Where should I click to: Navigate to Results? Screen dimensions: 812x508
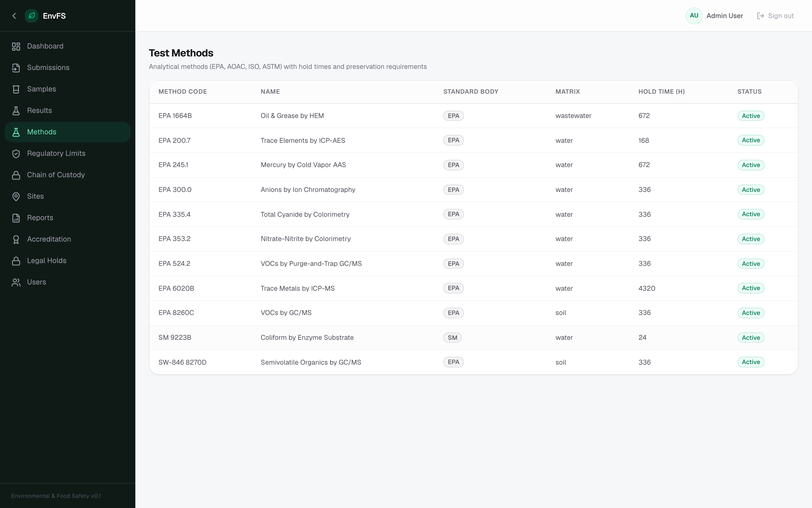click(x=67, y=111)
